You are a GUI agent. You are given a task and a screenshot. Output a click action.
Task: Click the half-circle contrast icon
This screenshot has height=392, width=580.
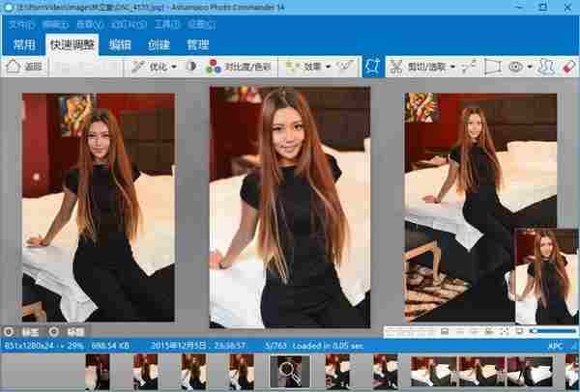coord(190,68)
